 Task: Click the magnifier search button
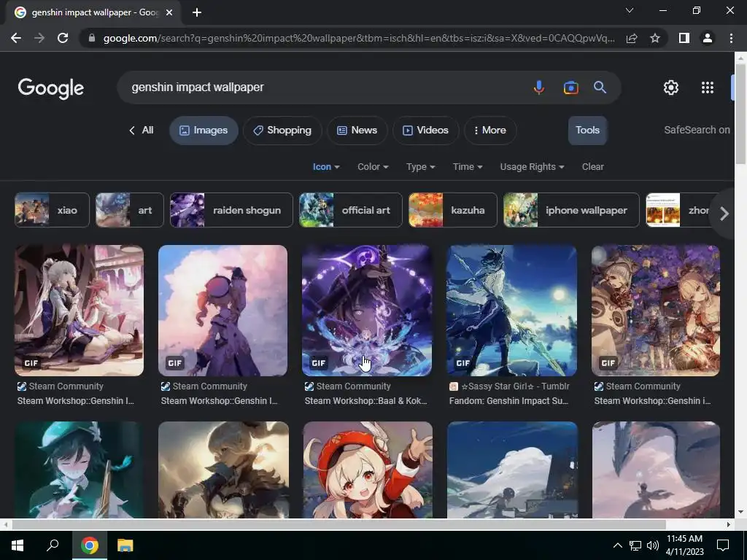tap(600, 87)
